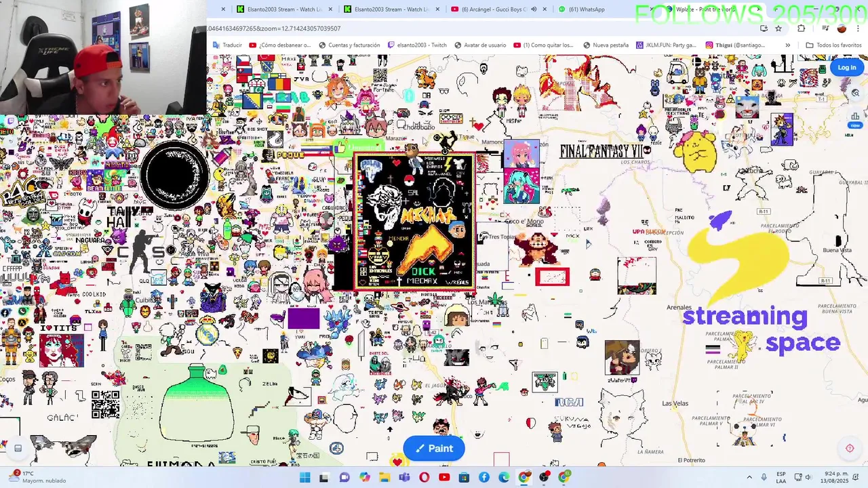Open Nueva pestaña bookmark
The image size is (868, 488).
point(606,45)
